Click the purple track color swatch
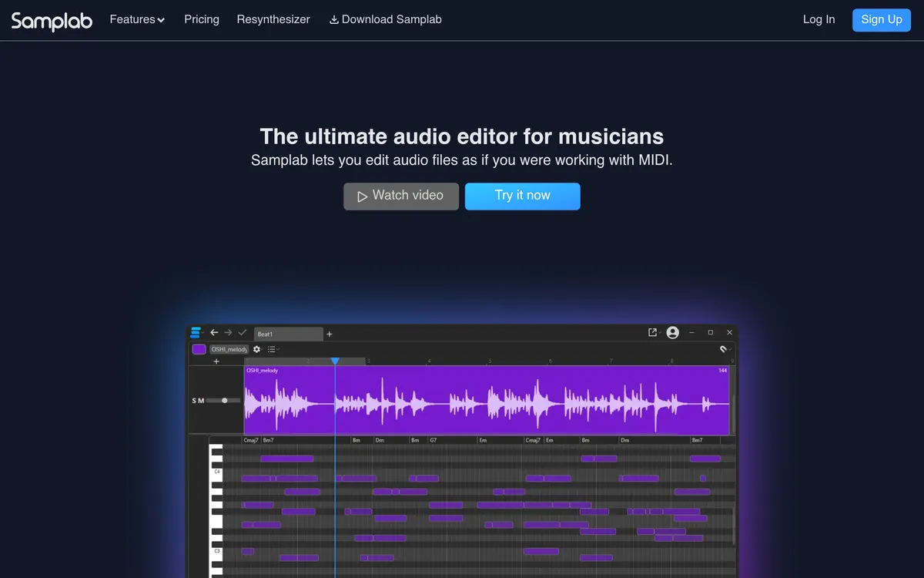The width and height of the screenshot is (924, 578). pos(199,349)
